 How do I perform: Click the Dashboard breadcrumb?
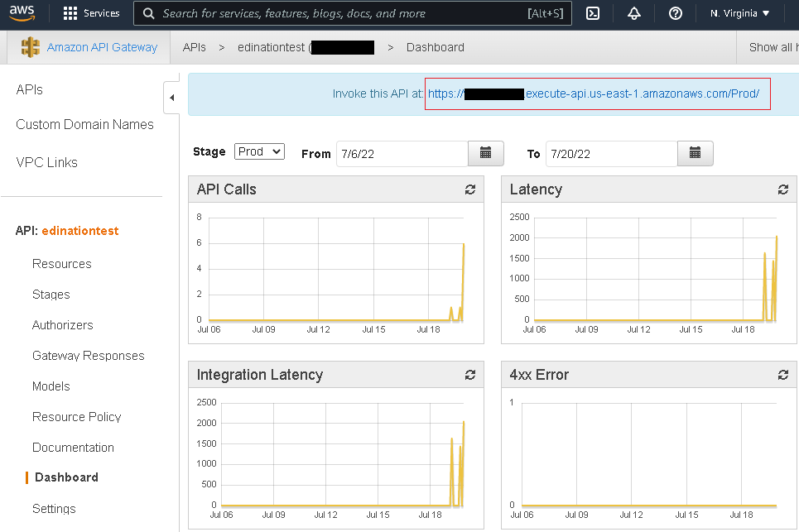[436, 47]
